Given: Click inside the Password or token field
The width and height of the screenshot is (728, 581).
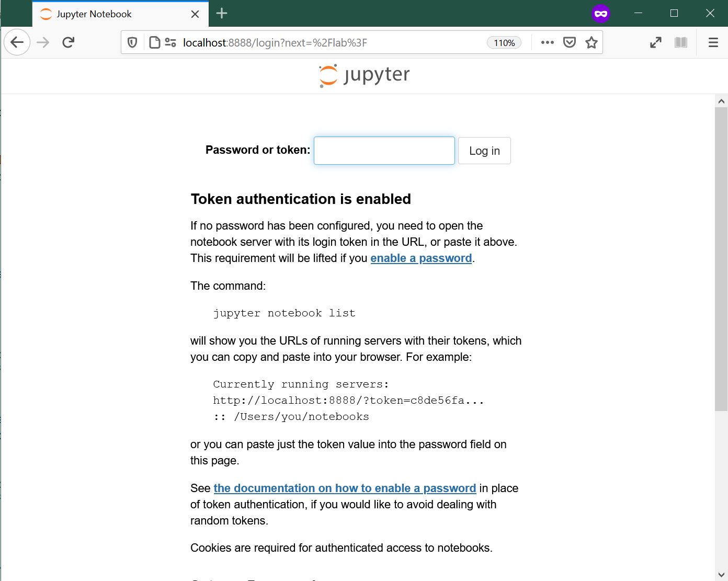Looking at the screenshot, I should pyautogui.click(x=384, y=150).
